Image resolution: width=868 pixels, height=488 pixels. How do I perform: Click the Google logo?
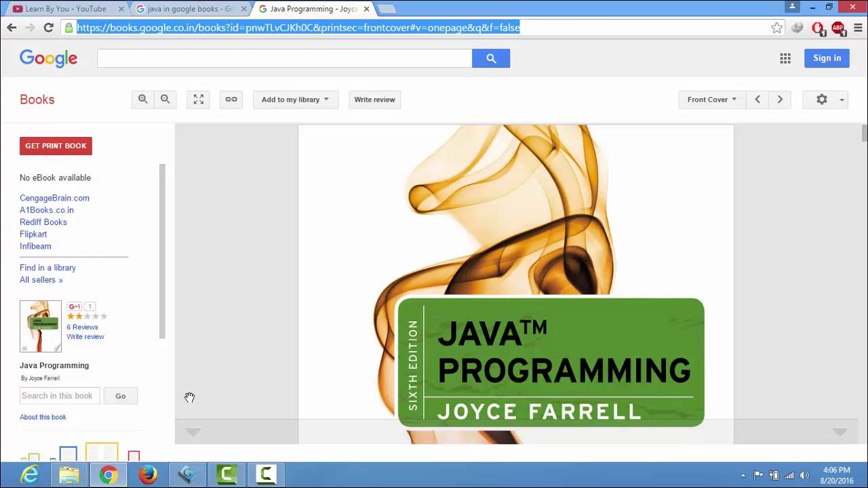pos(49,58)
